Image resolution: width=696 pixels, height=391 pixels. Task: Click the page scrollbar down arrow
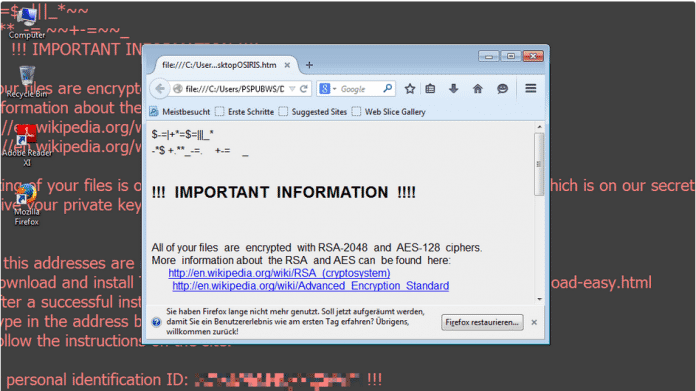click(x=539, y=299)
